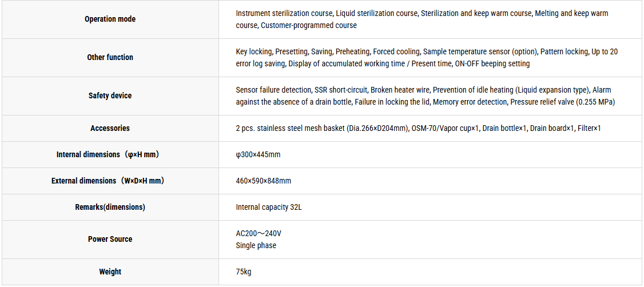Click the Single phase text
This screenshot has height=287, width=644.
coord(256,245)
